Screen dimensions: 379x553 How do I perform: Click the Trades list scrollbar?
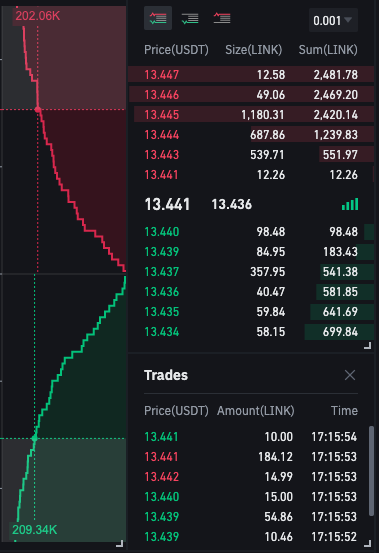point(371,471)
